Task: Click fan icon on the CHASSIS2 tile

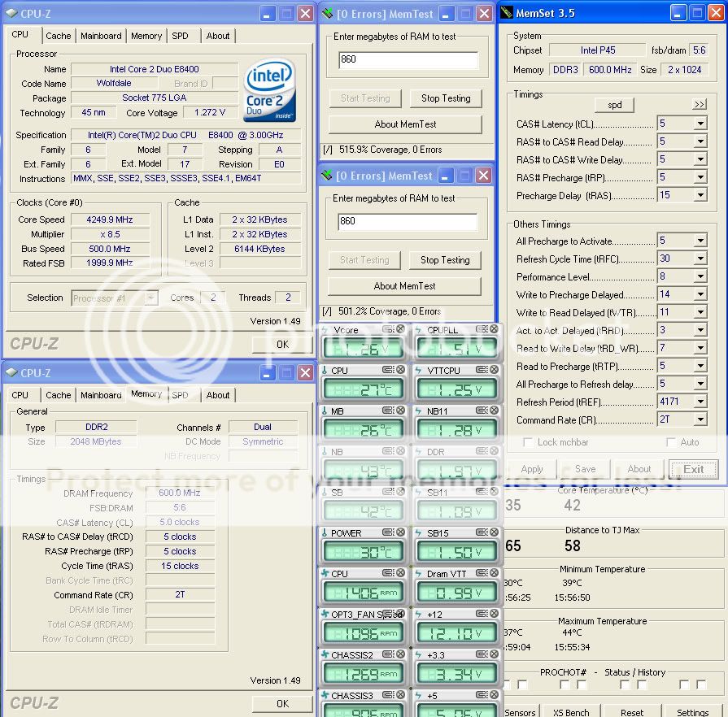Action: click(325, 654)
